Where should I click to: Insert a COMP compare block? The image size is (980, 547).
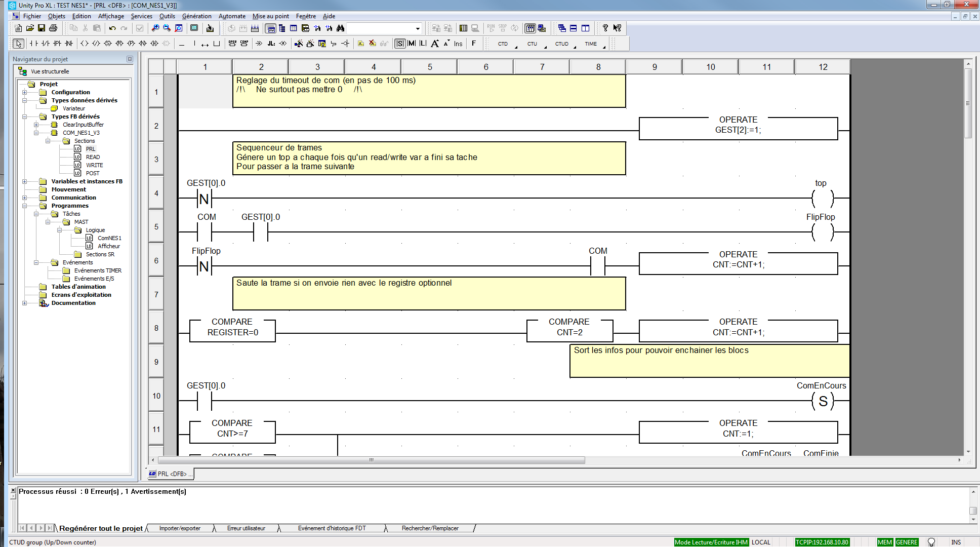point(244,44)
